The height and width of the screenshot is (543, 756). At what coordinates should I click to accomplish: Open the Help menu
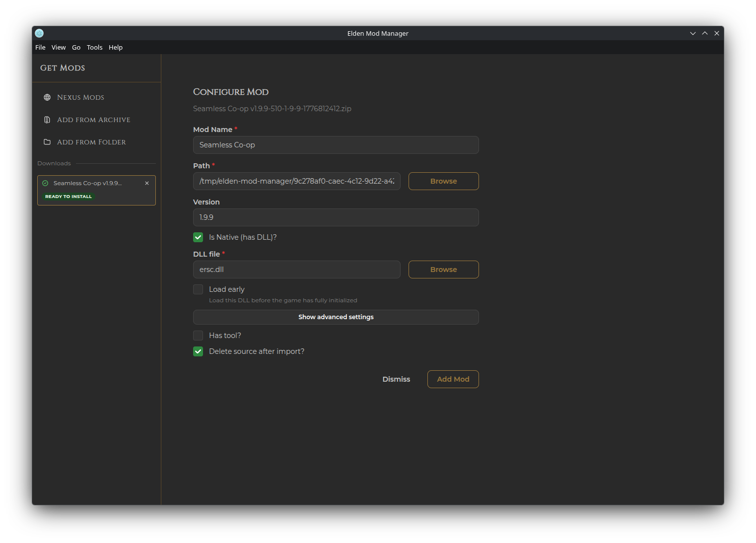(x=116, y=47)
